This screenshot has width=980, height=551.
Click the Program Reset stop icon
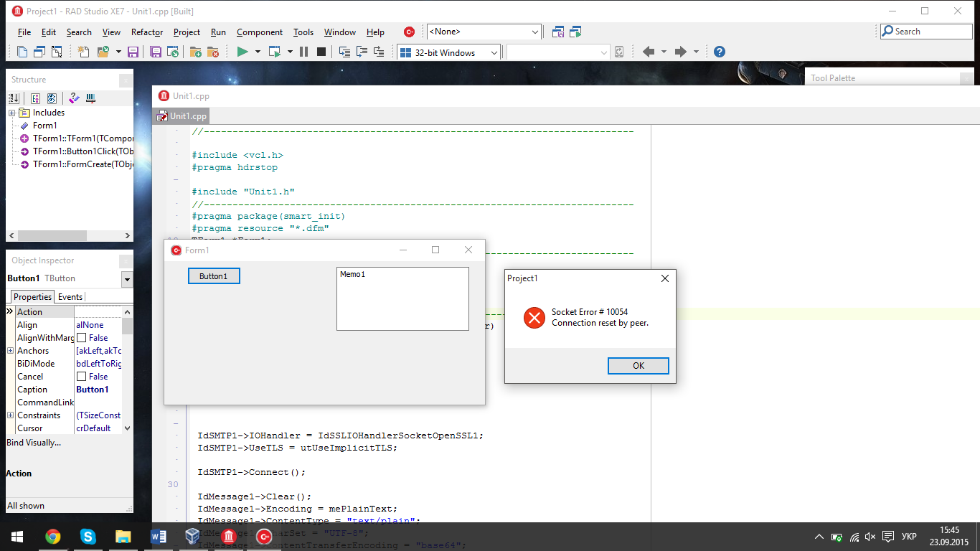(x=321, y=52)
